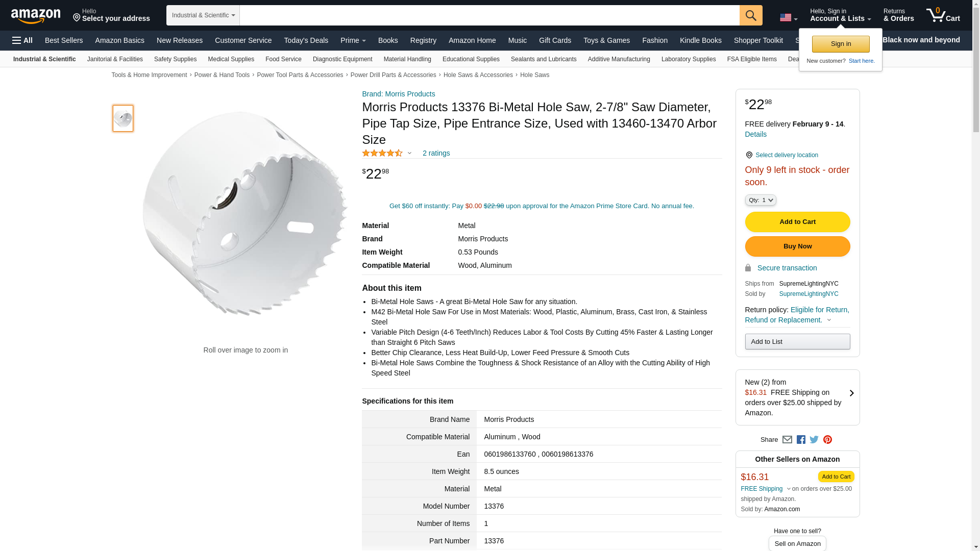980x551 pixels.
Task: Open the Safety Supplies category tab
Action: [x=175, y=59]
